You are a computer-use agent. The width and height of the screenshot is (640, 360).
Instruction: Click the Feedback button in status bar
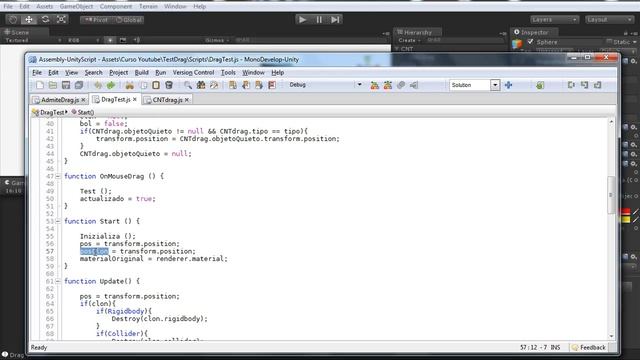pyautogui.click(x=589, y=348)
